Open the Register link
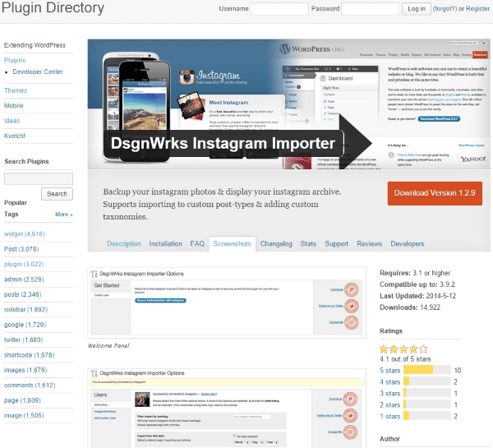 click(x=477, y=9)
